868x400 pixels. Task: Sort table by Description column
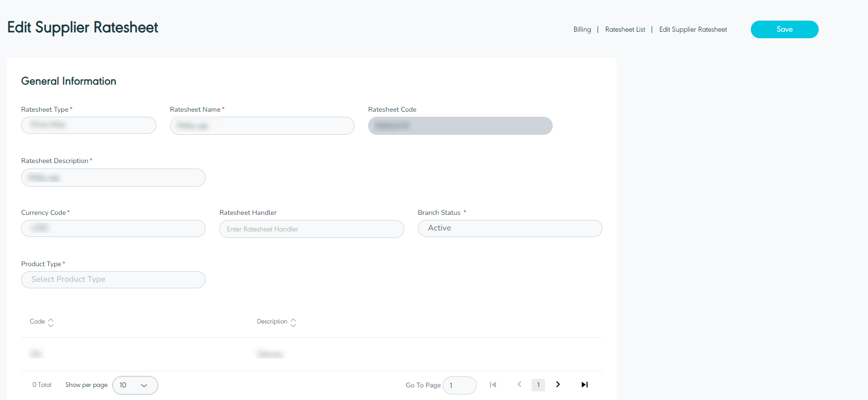click(x=293, y=322)
